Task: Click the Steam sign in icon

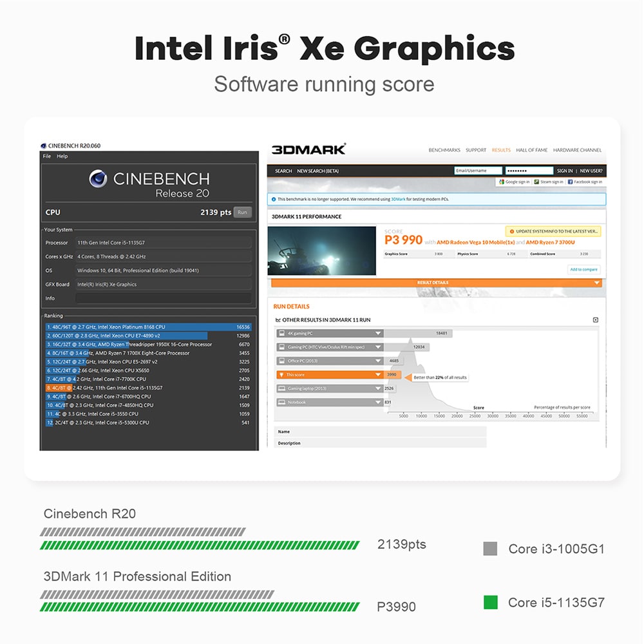Action: pos(536,182)
